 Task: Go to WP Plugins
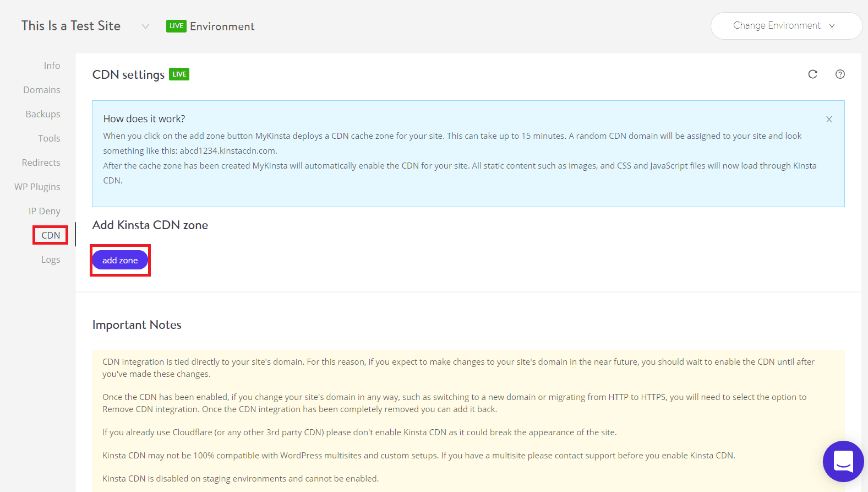pyautogui.click(x=37, y=187)
